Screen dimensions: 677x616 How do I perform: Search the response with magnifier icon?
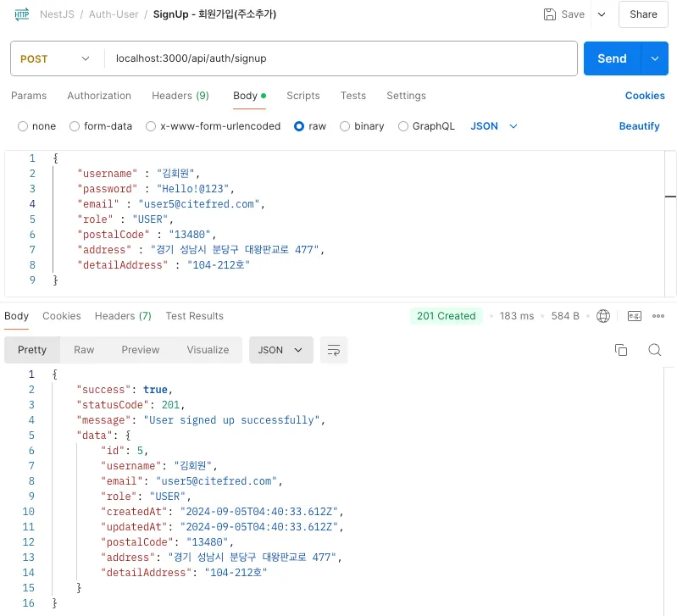(x=654, y=350)
